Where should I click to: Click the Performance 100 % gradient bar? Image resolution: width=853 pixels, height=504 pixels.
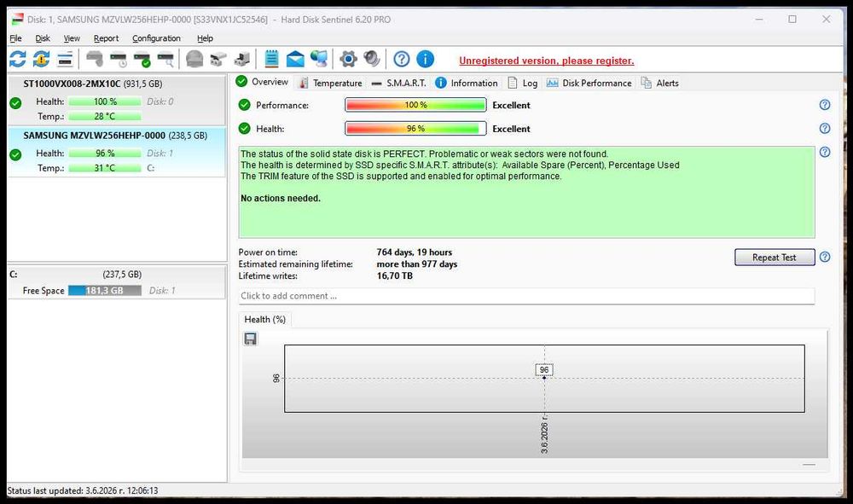coord(415,104)
